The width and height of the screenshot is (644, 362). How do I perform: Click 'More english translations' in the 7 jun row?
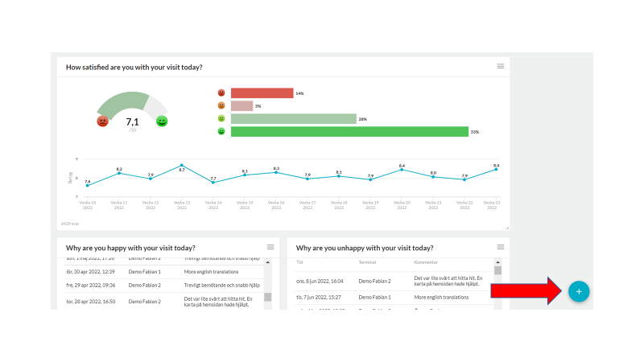[441, 297]
